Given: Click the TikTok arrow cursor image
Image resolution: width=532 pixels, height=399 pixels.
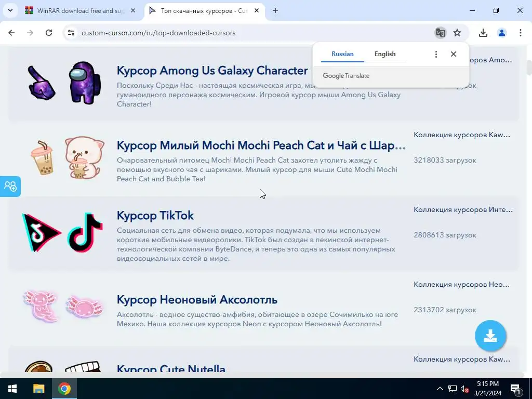Looking at the screenshot, I should 41,232.
